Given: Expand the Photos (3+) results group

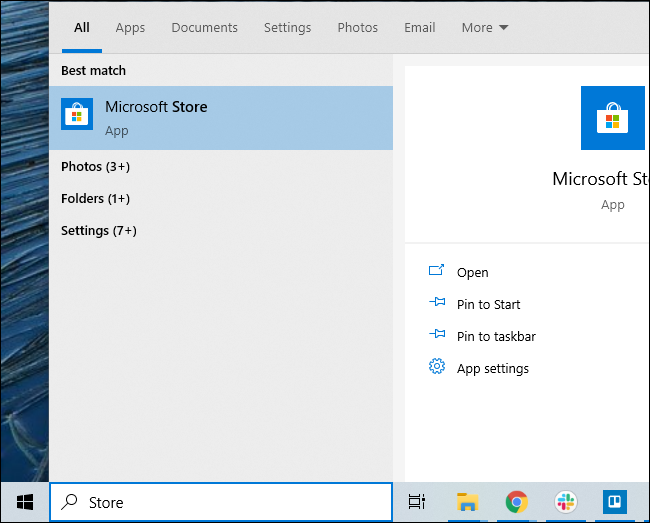Looking at the screenshot, I should pyautogui.click(x=95, y=167).
